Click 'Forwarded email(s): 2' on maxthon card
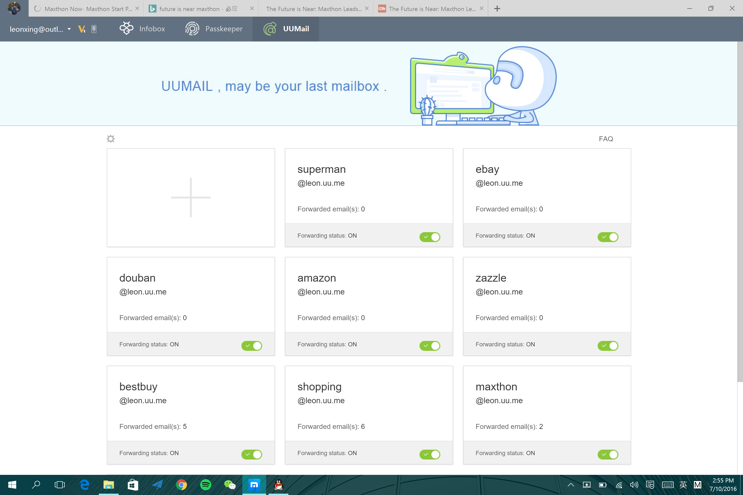This screenshot has height=495, width=743. (x=509, y=426)
